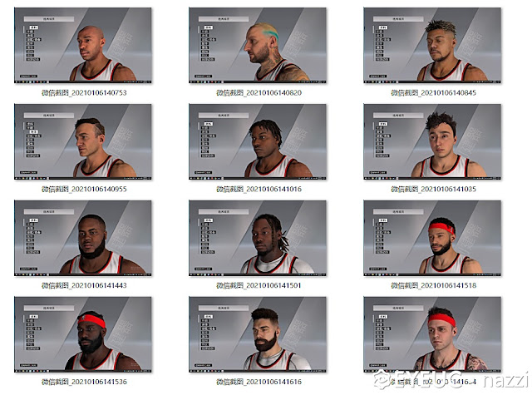Select thumbnail of player with spiky frosted hair

pos(432,46)
